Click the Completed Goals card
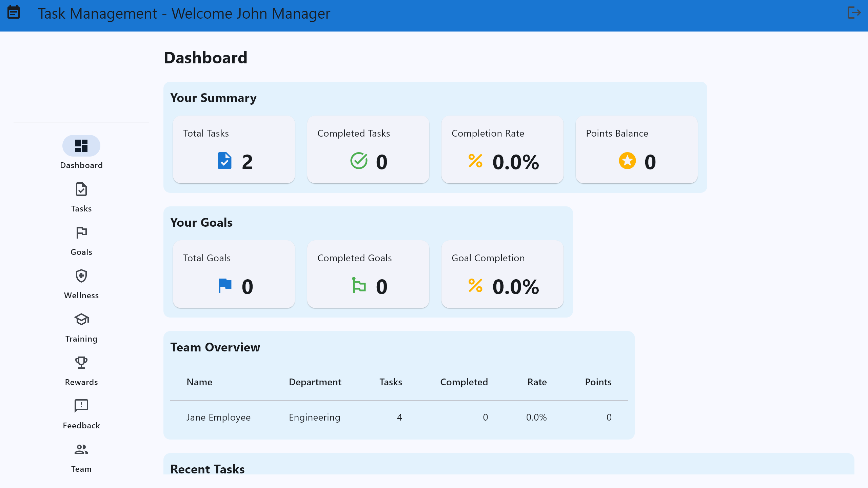Image resolution: width=868 pixels, height=488 pixels. (x=368, y=274)
